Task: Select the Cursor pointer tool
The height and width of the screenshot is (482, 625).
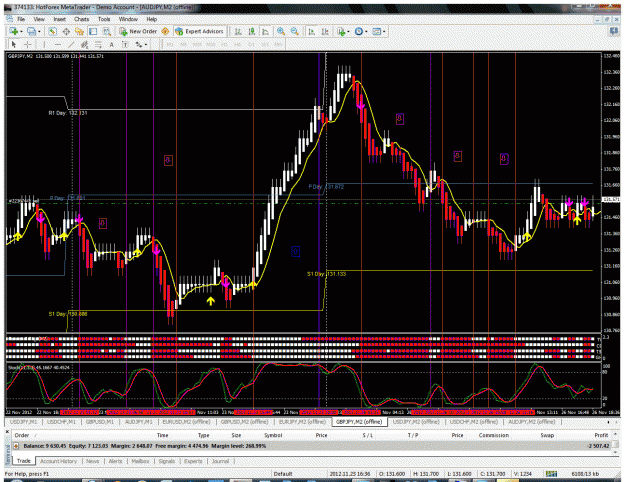Action: (14, 45)
